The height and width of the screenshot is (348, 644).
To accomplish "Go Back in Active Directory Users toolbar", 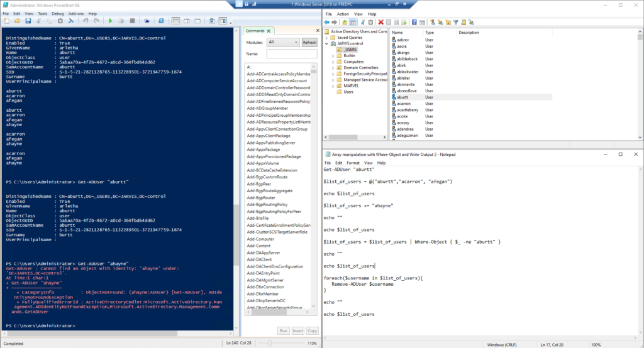I will tap(327, 22).
